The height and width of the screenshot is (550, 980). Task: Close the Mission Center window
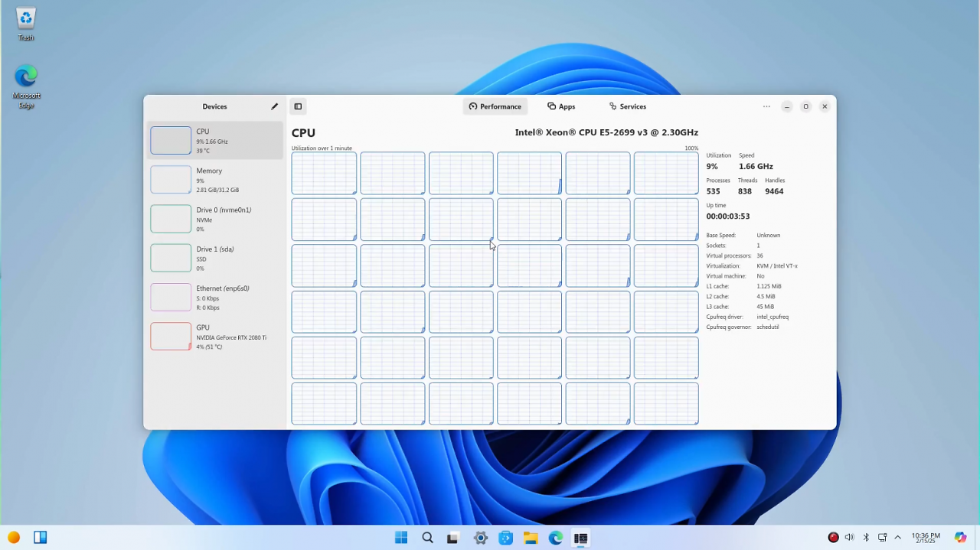click(x=825, y=106)
